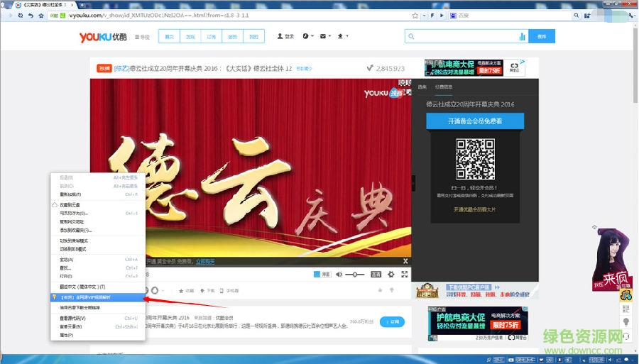Select the 高清 video quality toggle

click(376, 274)
